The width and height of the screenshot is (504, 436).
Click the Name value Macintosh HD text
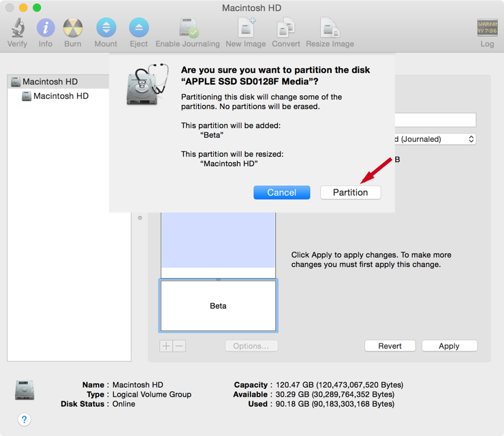138,385
